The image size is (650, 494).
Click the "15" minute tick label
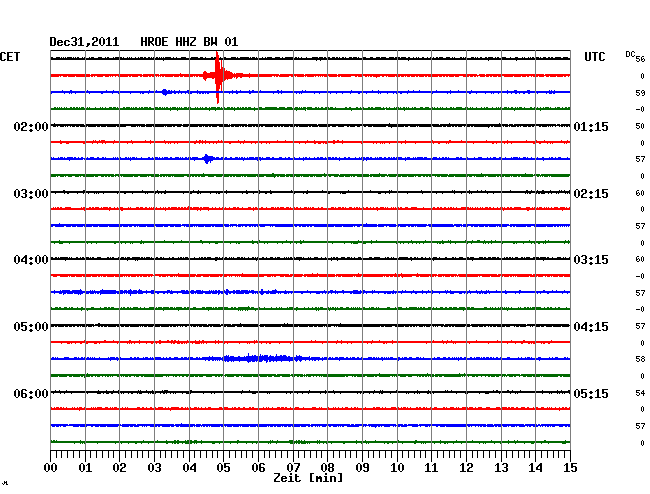point(570,467)
